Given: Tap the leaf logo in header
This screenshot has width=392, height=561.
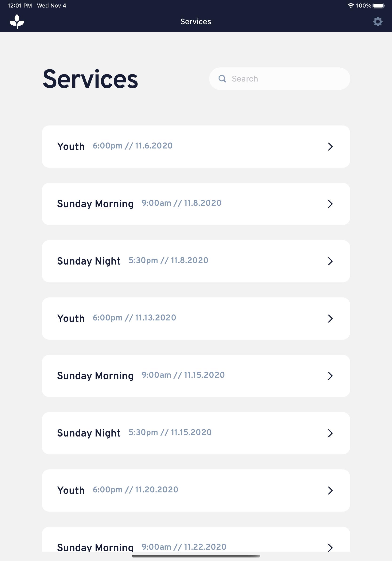Looking at the screenshot, I should 17,22.
